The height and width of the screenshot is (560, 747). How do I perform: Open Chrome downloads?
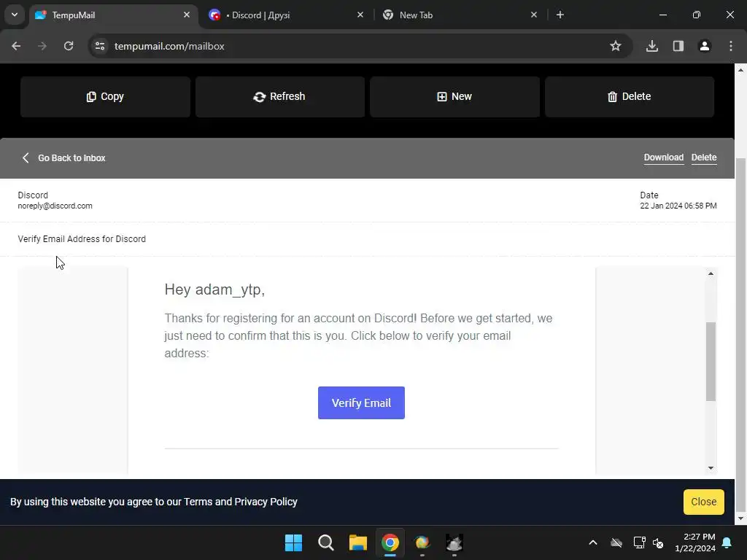point(652,46)
